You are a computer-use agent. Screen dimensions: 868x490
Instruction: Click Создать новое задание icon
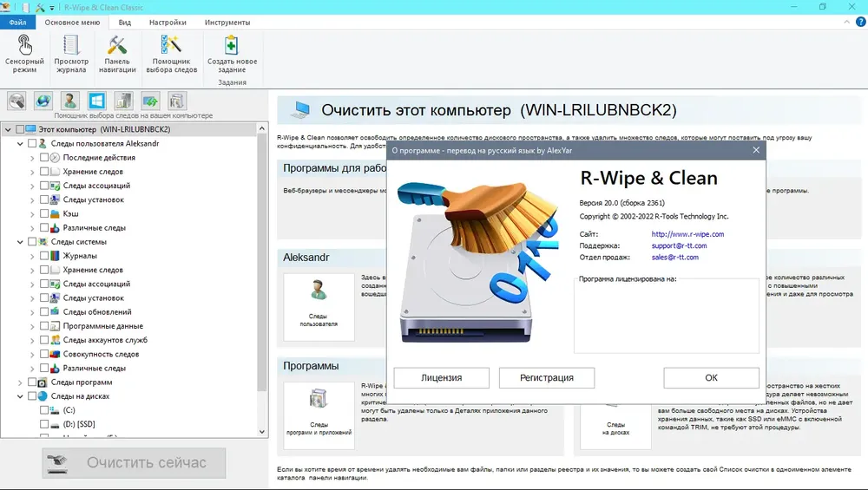coord(232,54)
